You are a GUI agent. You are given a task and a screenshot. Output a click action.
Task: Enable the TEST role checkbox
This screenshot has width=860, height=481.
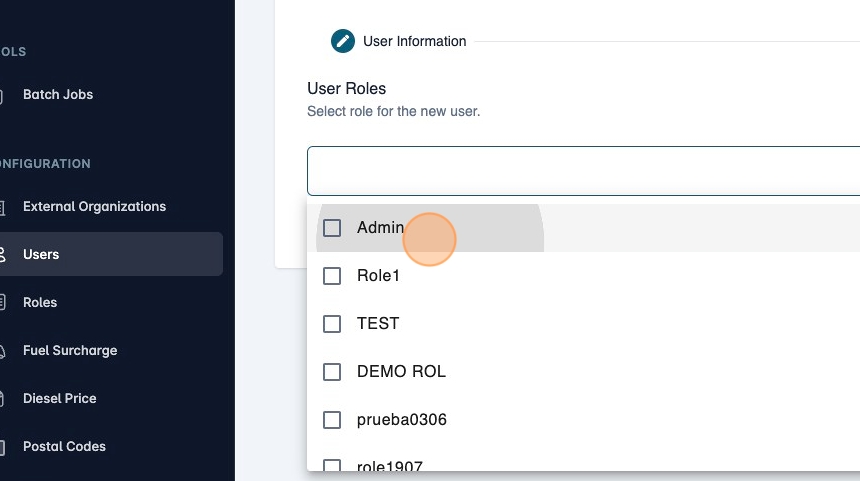pos(332,324)
